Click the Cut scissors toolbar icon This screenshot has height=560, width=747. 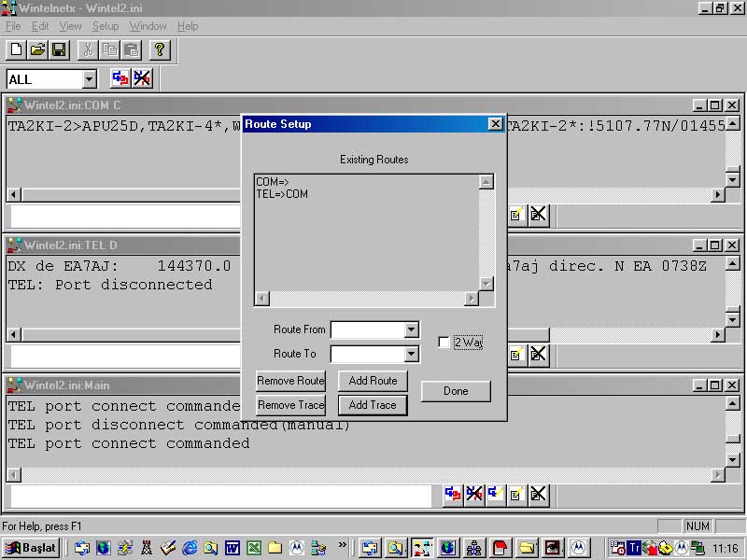88,49
